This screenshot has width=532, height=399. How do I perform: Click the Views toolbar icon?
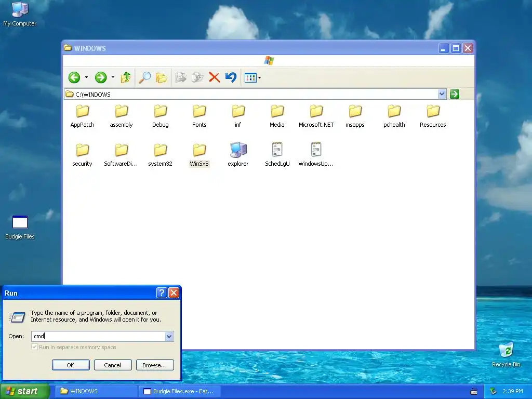point(250,78)
